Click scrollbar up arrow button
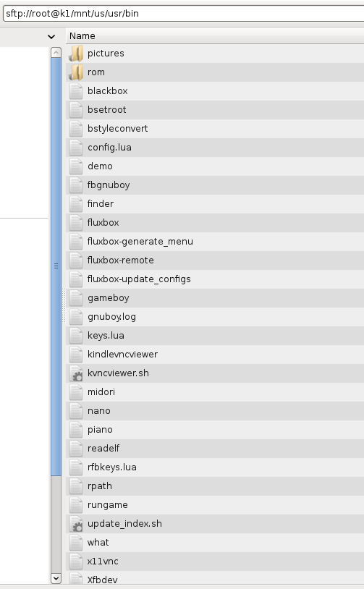This screenshot has height=589, width=364. tap(56, 52)
